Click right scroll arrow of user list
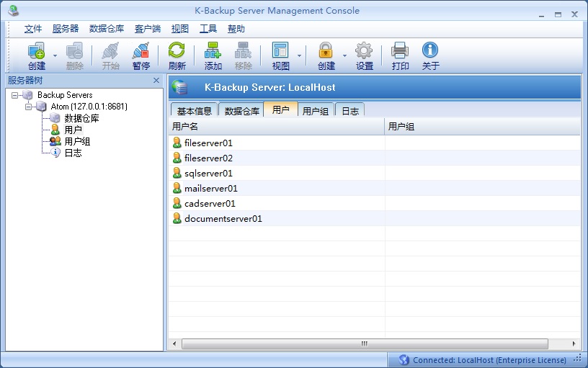The height and width of the screenshot is (368, 588). [x=574, y=344]
